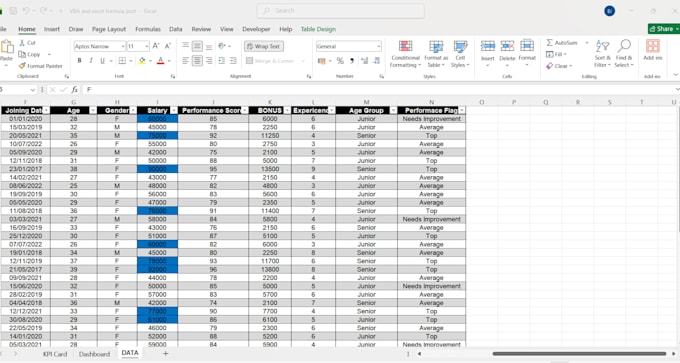Switch to the Dashboard sheet tab
Image resolution: width=680 pixels, height=363 pixels.
click(x=95, y=354)
